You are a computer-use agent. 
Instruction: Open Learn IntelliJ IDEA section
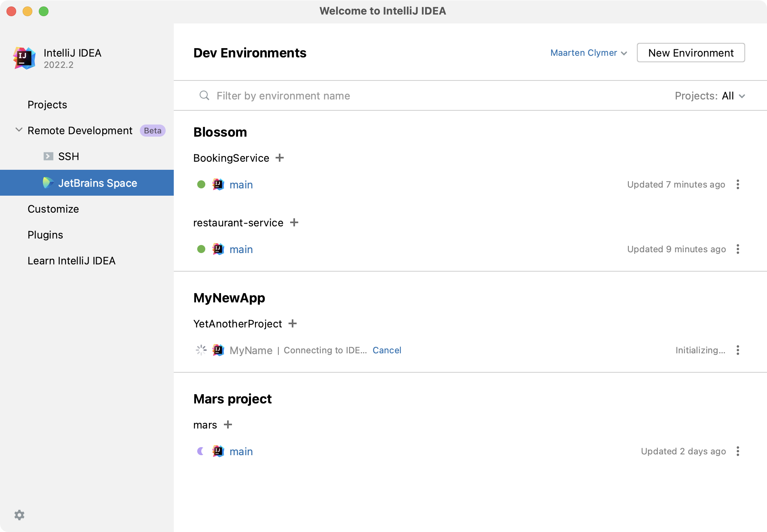click(x=72, y=261)
